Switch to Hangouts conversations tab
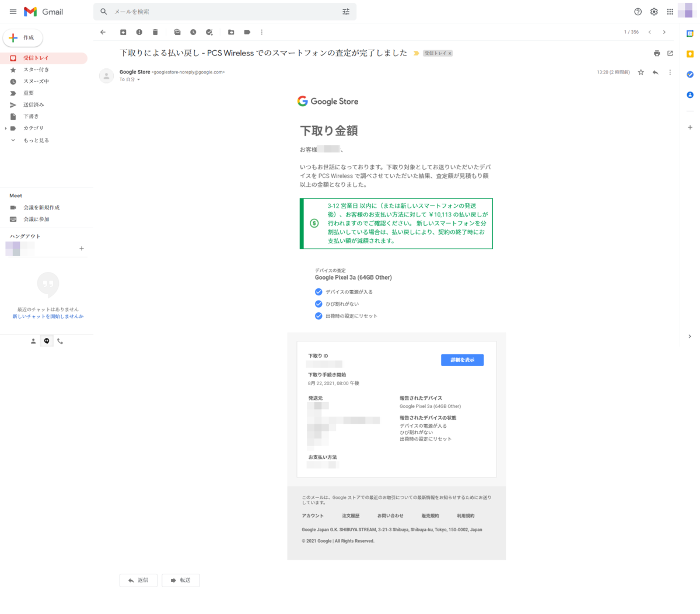The image size is (700, 614). coord(47,341)
